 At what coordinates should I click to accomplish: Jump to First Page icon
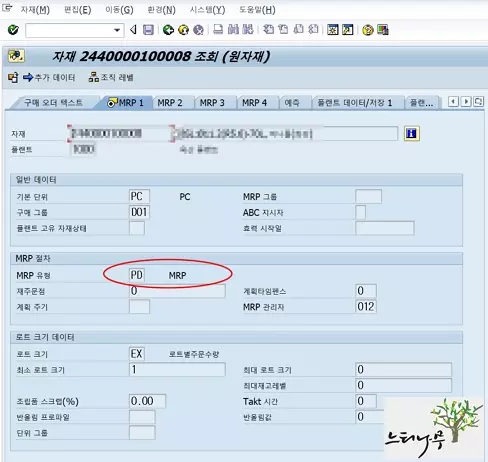click(x=268, y=30)
